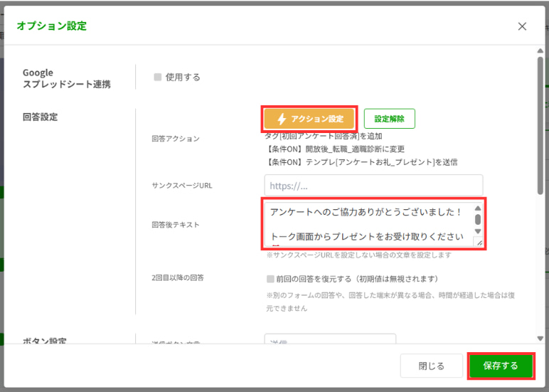Close the オプション設定 dialog with X

tap(522, 26)
